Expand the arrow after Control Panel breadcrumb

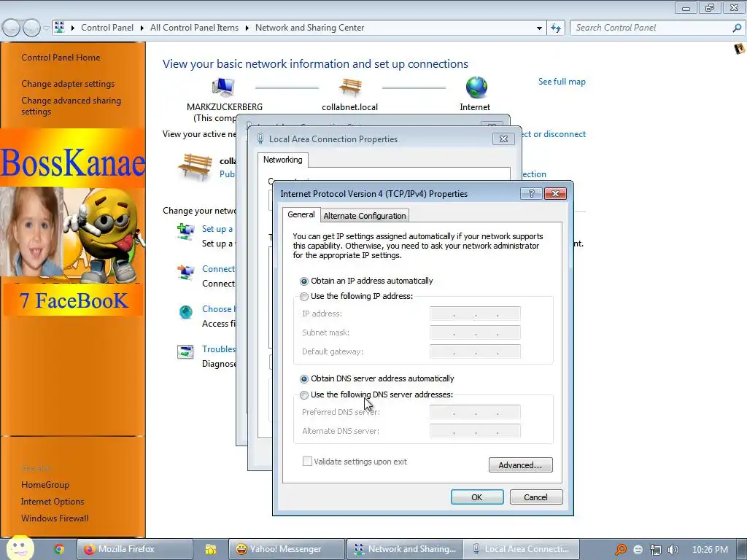pos(142,28)
